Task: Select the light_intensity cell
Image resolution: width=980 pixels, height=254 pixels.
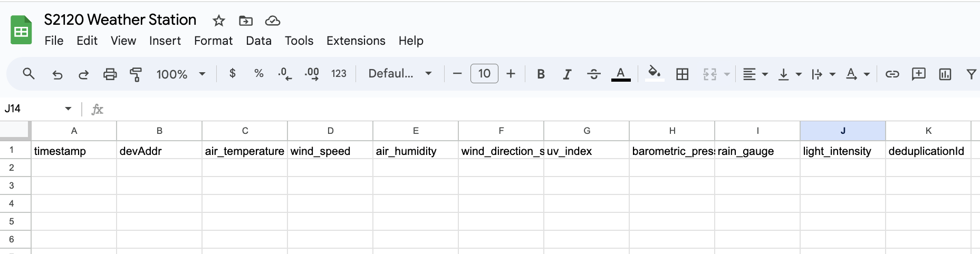Action: [x=843, y=150]
